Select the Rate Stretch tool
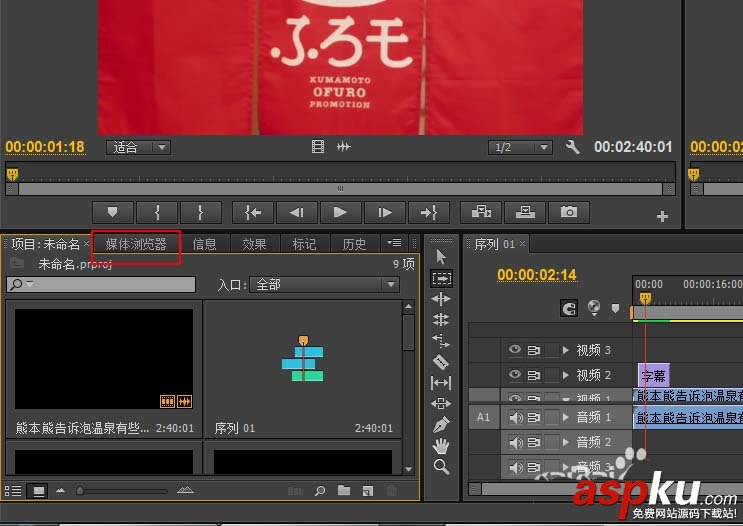The height and width of the screenshot is (526, 743). pos(441,341)
